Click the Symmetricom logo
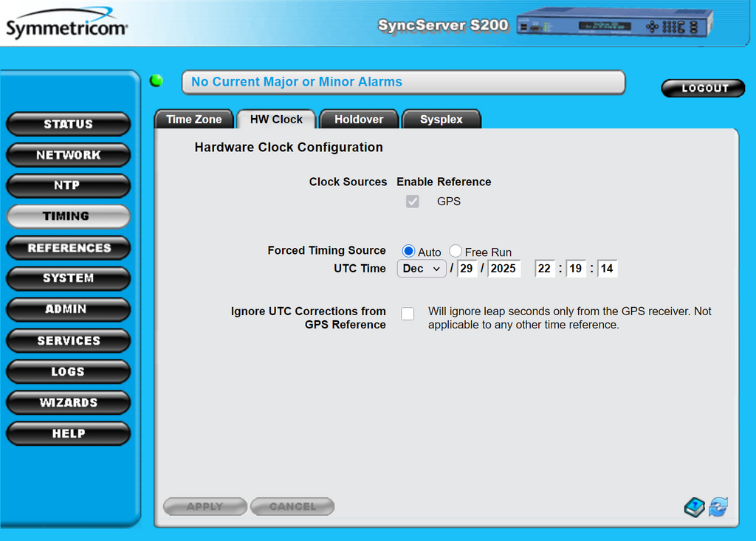Screen dimensions: 756x541 [66, 28]
